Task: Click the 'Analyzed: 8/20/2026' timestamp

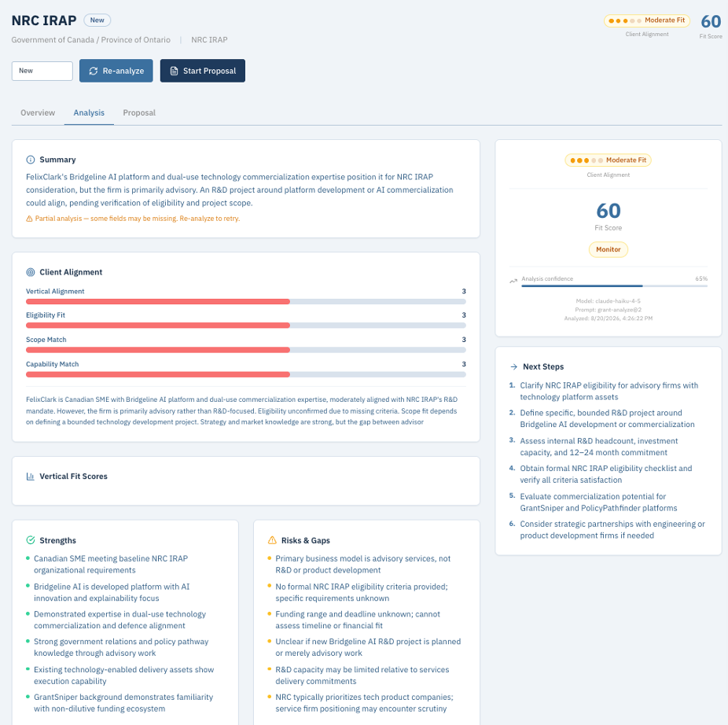Action: tap(609, 318)
